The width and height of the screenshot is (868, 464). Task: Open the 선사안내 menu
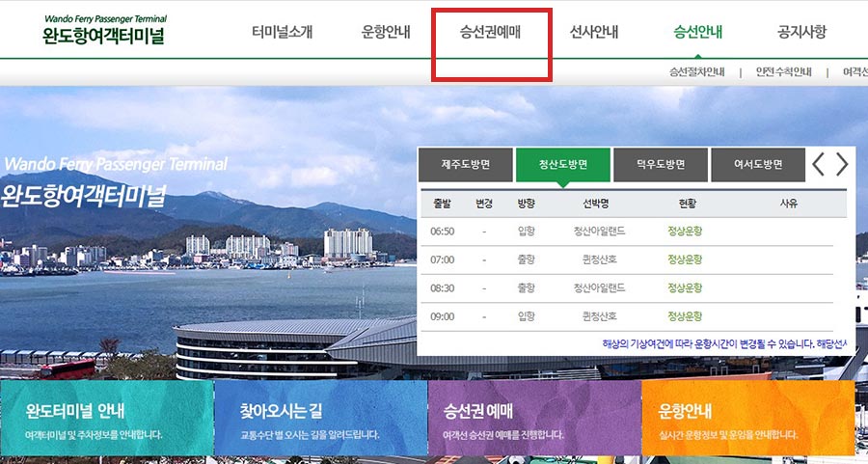click(594, 32)
